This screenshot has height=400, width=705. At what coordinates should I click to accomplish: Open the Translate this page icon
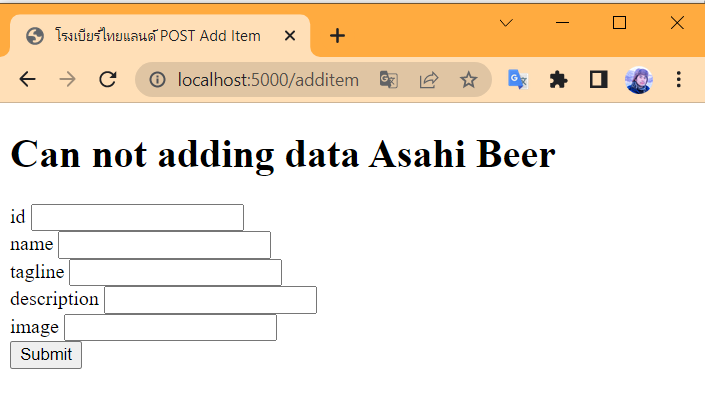coord(389,80)
